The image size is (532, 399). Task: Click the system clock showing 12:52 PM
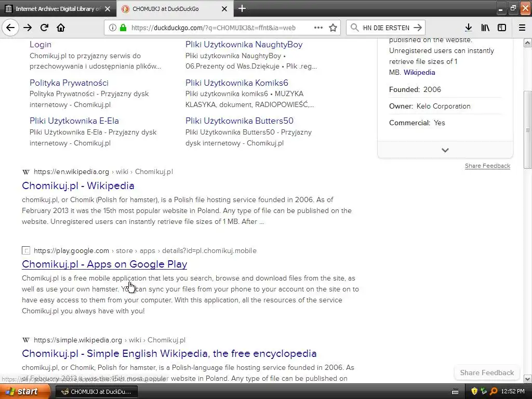(513, 392)
